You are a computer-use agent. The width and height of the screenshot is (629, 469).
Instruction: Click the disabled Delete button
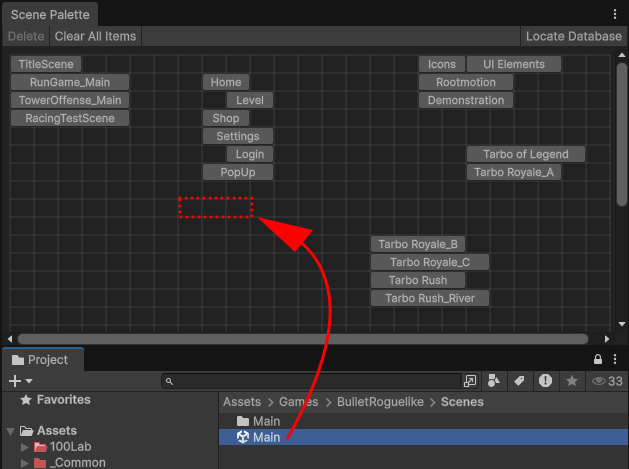click(26, 36)
